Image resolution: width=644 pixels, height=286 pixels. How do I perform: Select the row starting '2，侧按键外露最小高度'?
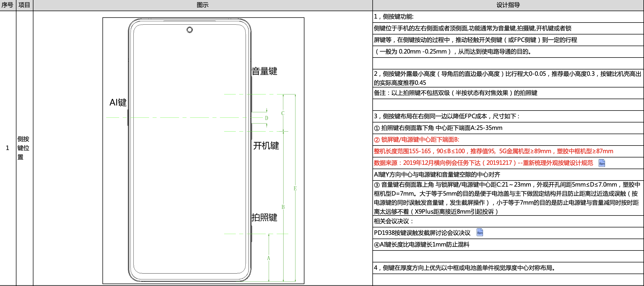click(508, 78)
